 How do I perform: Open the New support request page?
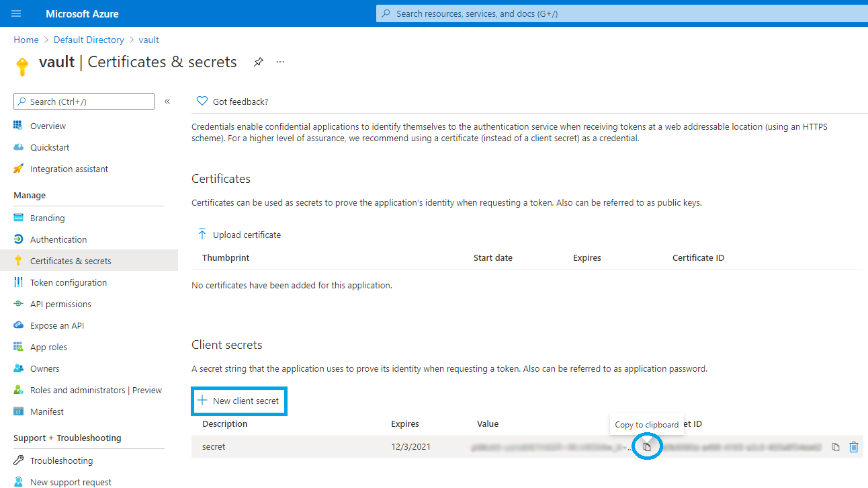coord(71,482)
